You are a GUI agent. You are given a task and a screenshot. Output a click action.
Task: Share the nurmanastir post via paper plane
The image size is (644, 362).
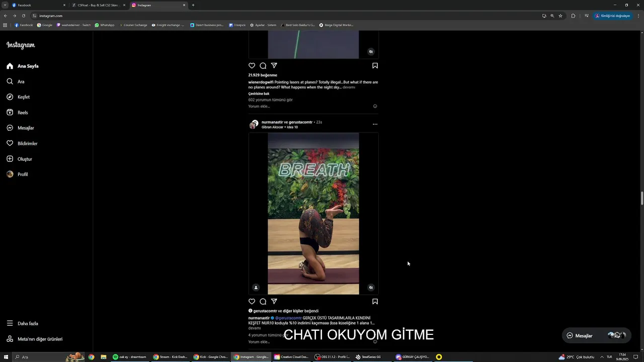[274, 302]
